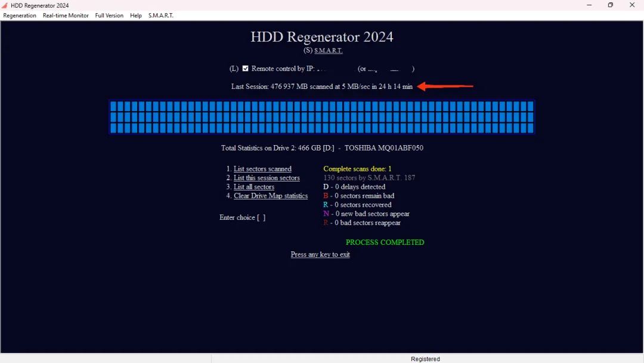Toggle the Remote control by IP checkbox
This screenshot has width=644, height=363.
click(x=245, y=69)
